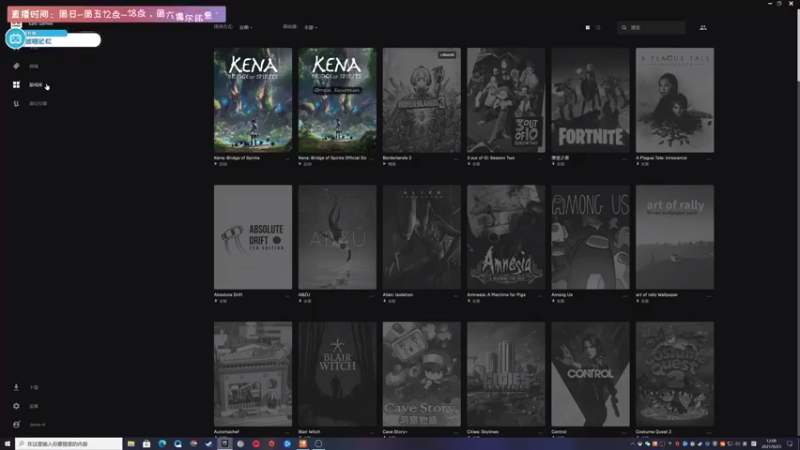The image size is (800, 450).
Task: Open Kena Official Soundtrack cover thumbnail
Action: click(337, 100)
